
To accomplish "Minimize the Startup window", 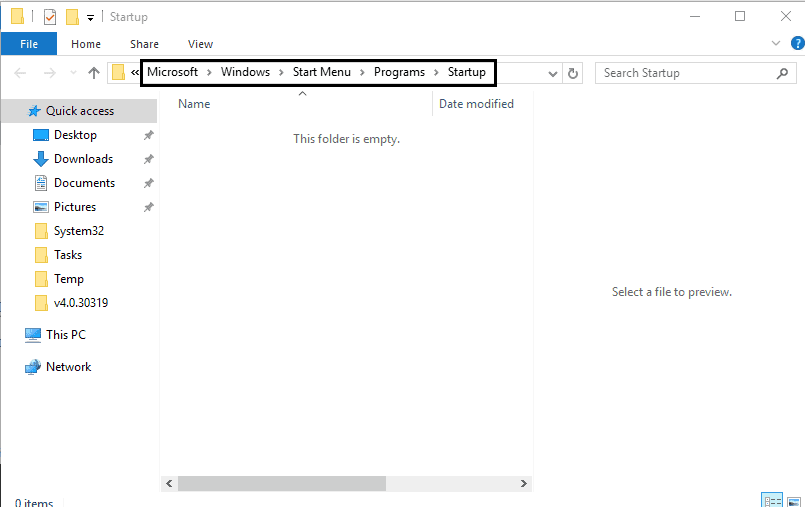I will point(695,16).
